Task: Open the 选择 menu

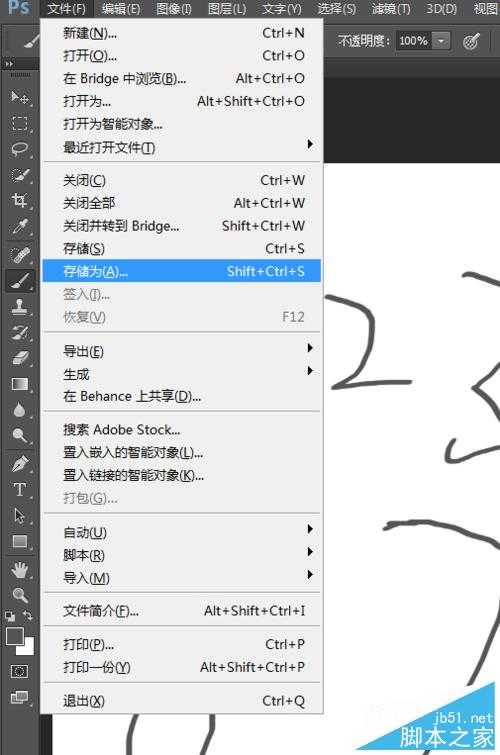Action: click(336, 9)
